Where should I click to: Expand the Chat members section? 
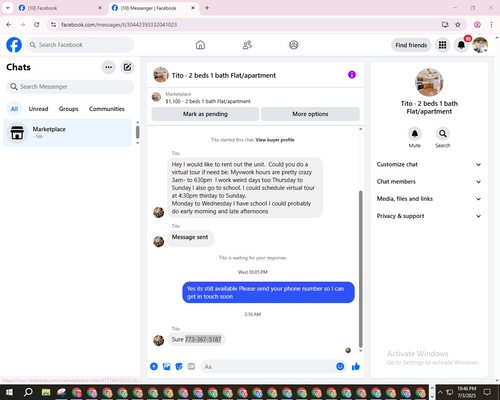429,182
